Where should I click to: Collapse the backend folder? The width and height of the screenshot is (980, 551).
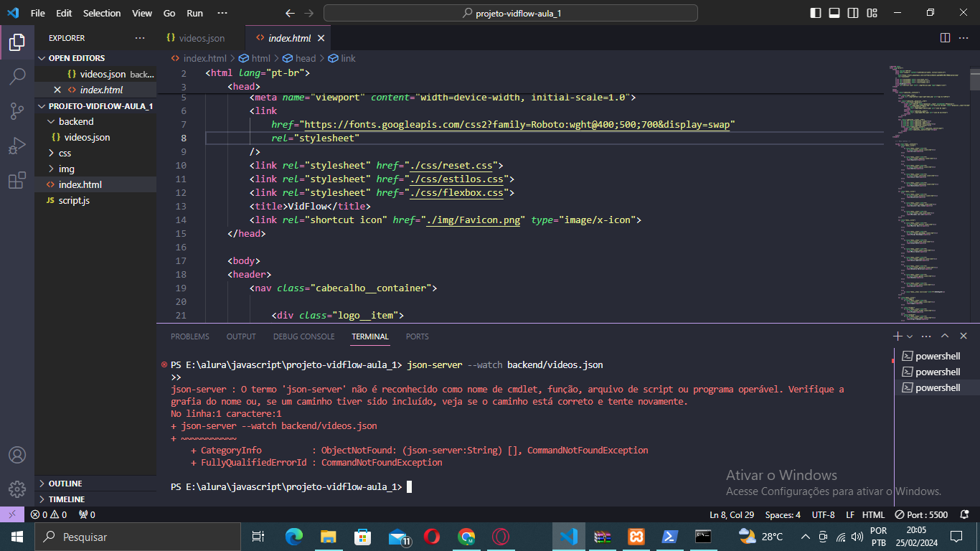point(95,121)
